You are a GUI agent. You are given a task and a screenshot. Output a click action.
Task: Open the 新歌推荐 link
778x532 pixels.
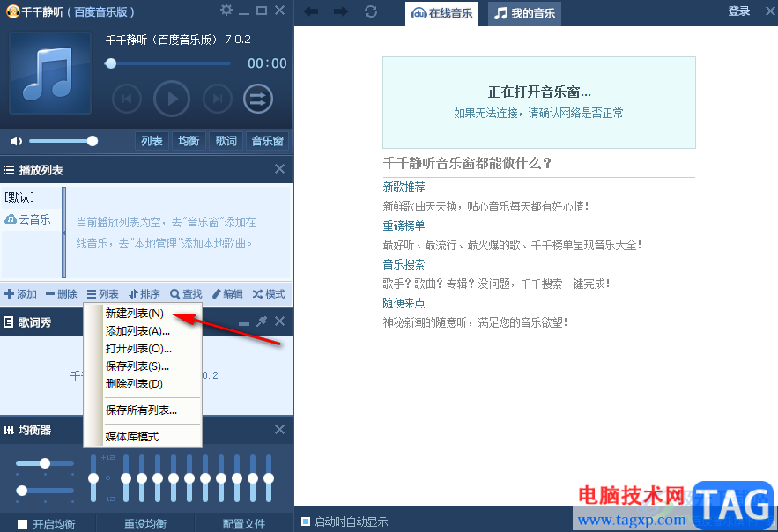[x=404, y=187]
